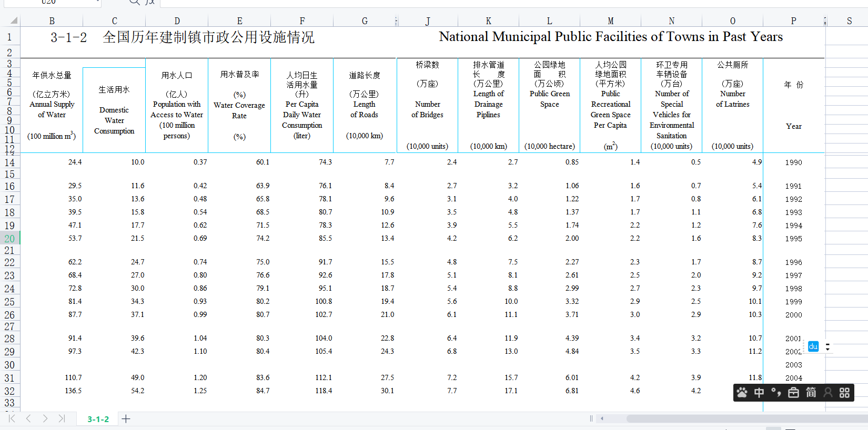Click the Select All corner triangle
The height and width of the screenshot is (430, 868).
tap(14, 21)
